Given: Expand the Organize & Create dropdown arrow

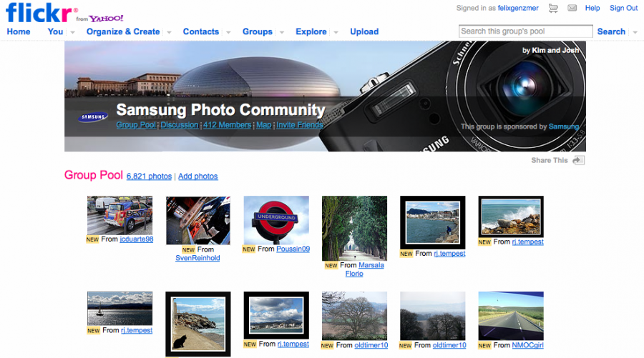Looking at the screenshot, I should (169, 32).
